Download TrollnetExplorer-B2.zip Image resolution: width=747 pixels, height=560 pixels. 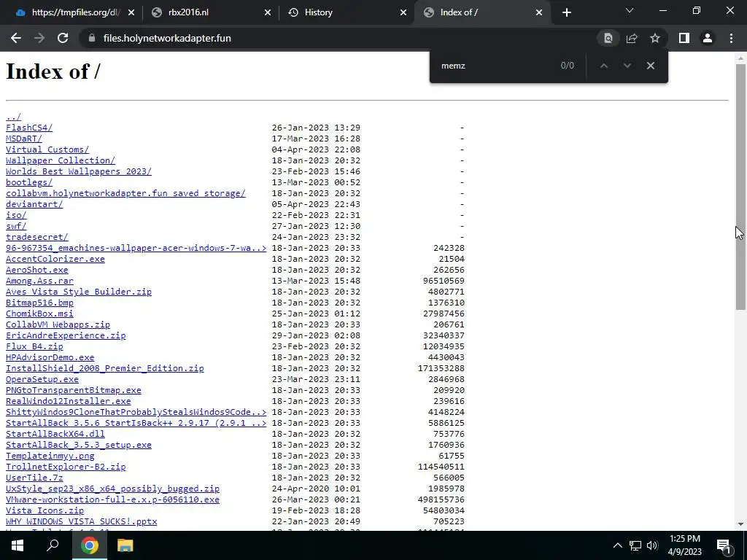click(66, 467)
